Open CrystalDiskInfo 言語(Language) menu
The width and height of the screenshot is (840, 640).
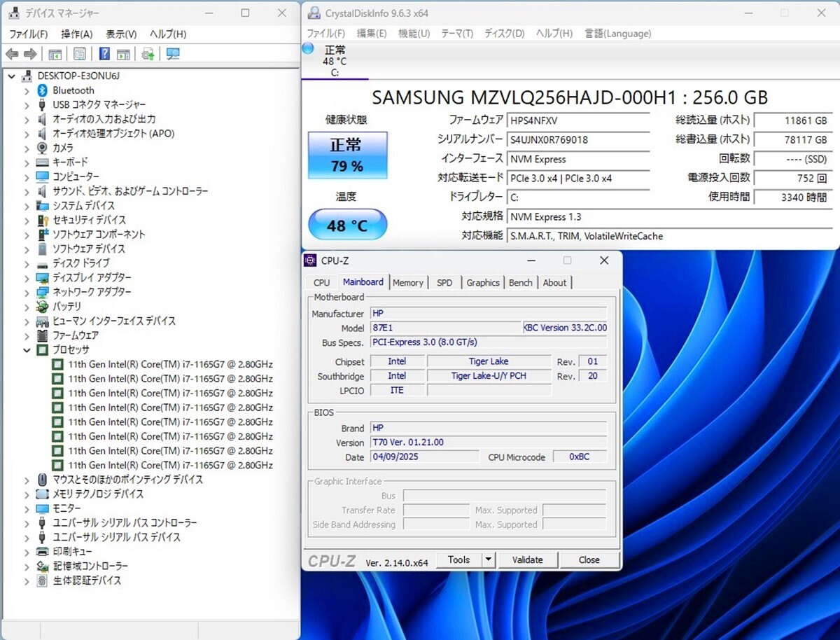(x=617, y=34)
